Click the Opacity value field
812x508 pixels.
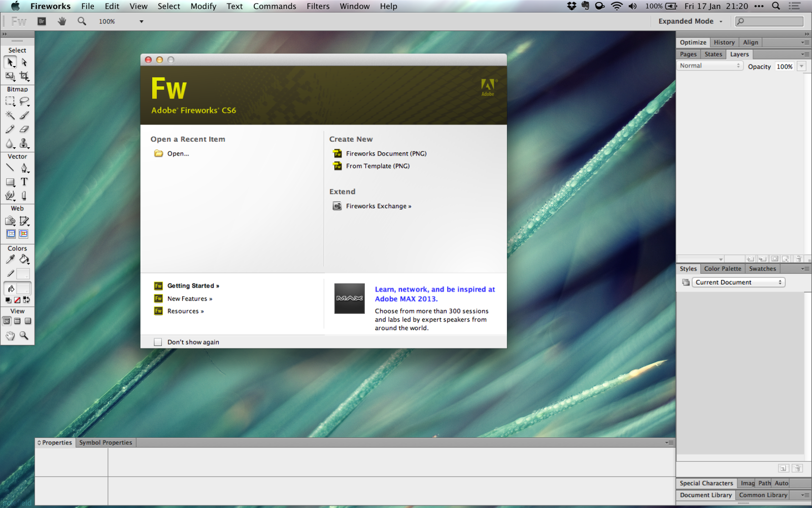[x=785, y=67]
